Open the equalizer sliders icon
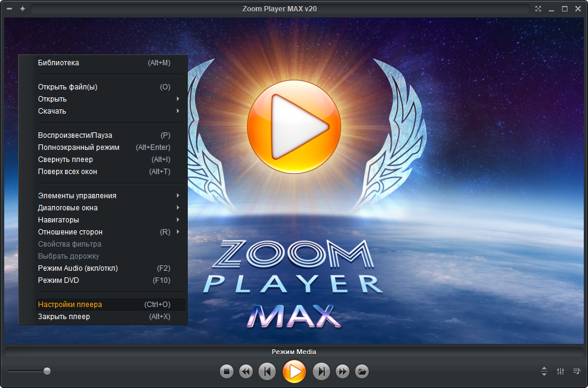Screen dimensions: 588x388 click(560, 371)
